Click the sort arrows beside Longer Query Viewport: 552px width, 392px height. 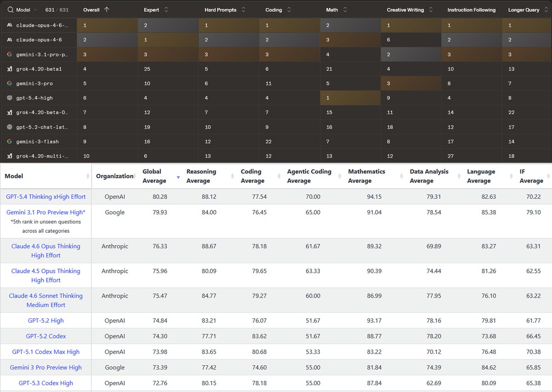[x=545, y=10]
